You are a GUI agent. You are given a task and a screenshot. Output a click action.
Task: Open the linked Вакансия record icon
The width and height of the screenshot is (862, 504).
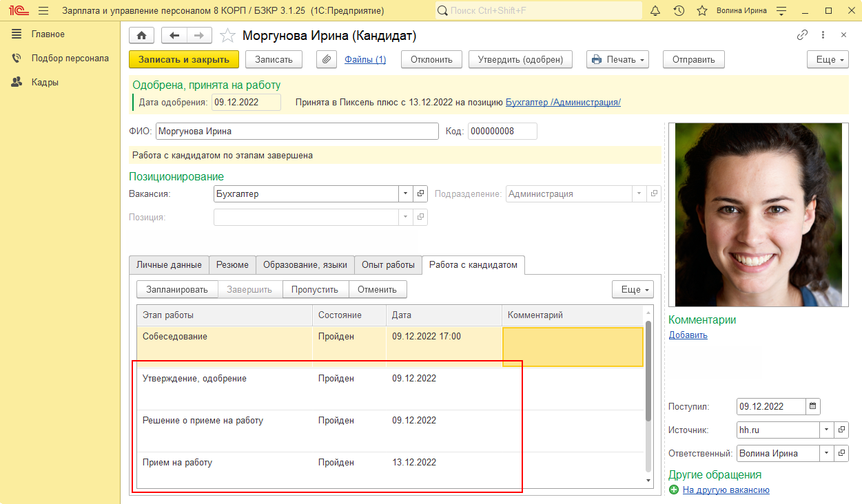point(421,194)
